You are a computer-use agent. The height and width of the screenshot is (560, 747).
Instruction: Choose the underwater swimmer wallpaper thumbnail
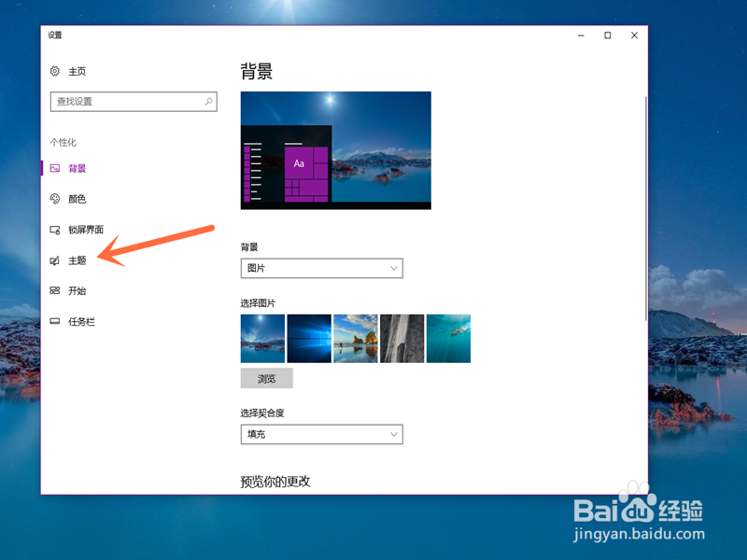[448, 339]
